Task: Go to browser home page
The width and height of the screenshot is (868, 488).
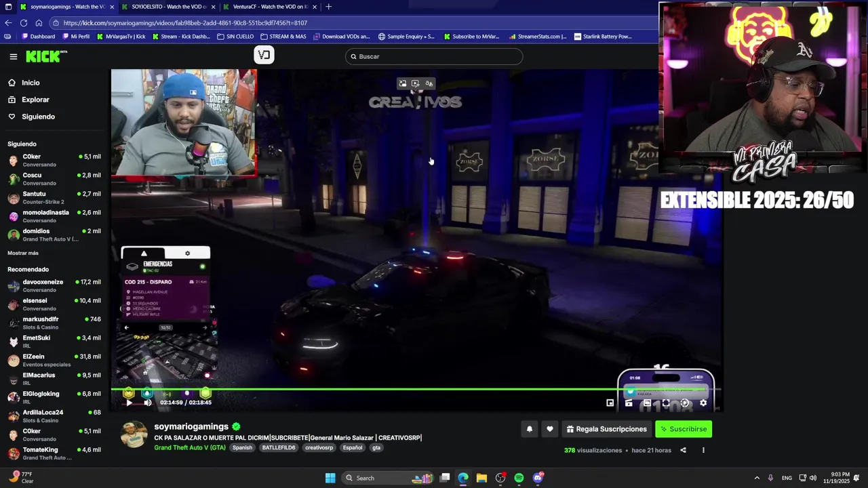Action: 39,22
